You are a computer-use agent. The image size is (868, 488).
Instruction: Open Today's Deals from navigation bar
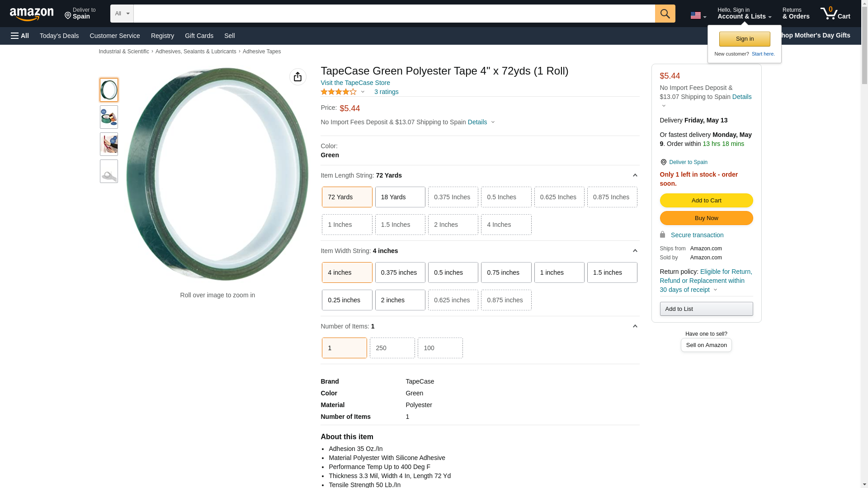[59, 36]
